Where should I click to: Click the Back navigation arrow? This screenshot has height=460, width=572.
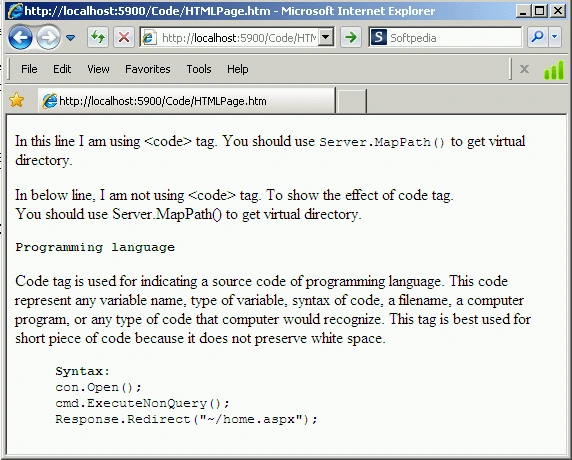pyautogui.click(x=20, y=37)
